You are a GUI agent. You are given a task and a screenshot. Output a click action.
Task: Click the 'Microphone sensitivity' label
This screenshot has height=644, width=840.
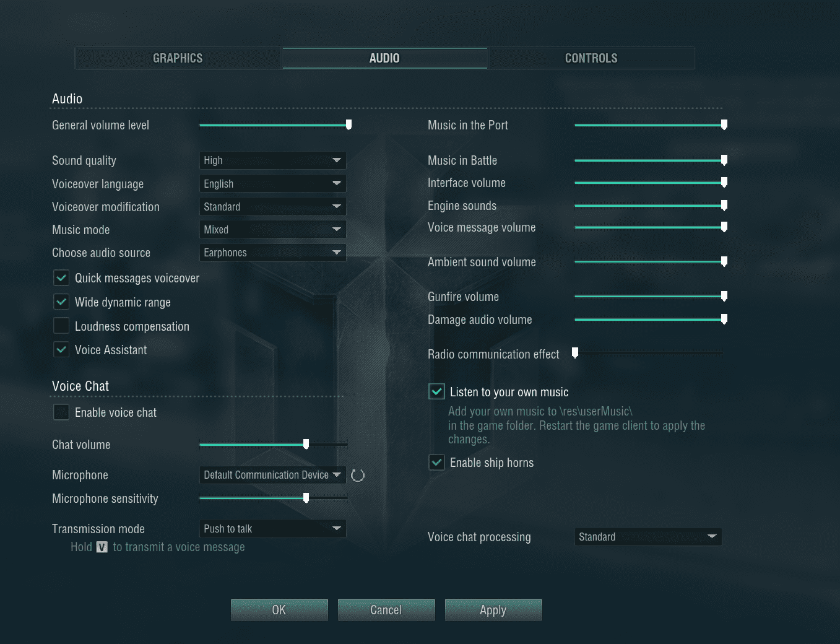click(x=105, y=499)
